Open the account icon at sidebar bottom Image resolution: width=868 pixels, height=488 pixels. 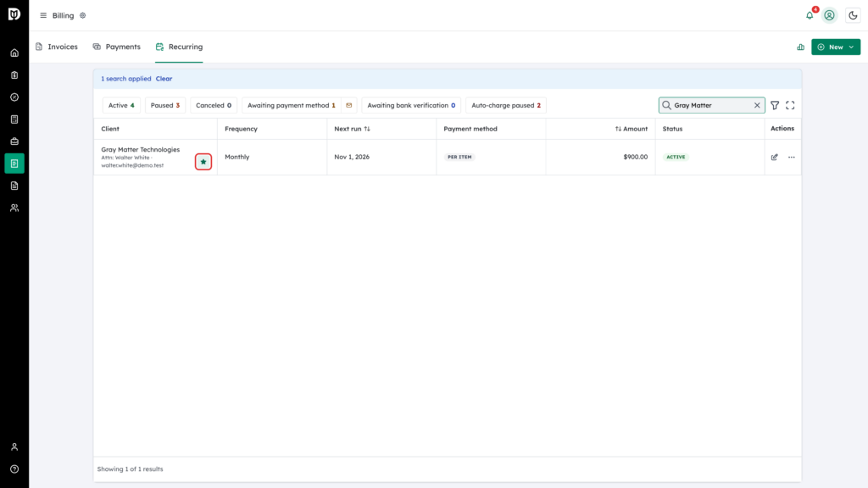14,447
